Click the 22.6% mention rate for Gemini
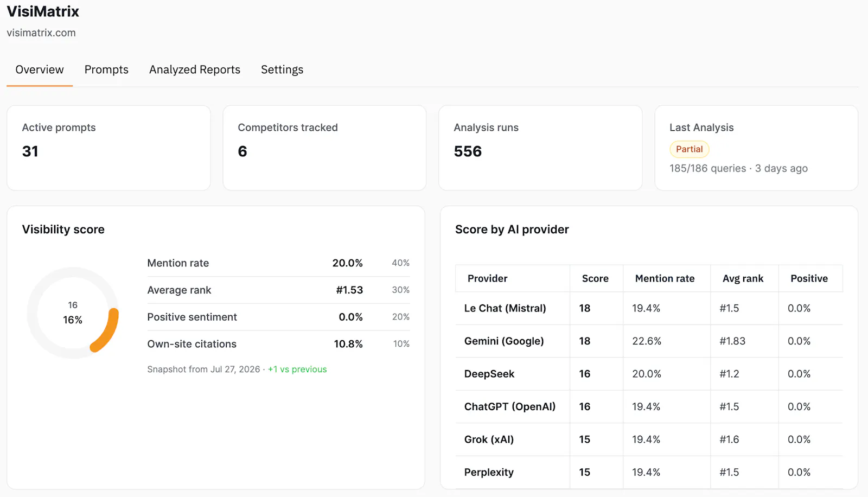 [x=647, y=341]
